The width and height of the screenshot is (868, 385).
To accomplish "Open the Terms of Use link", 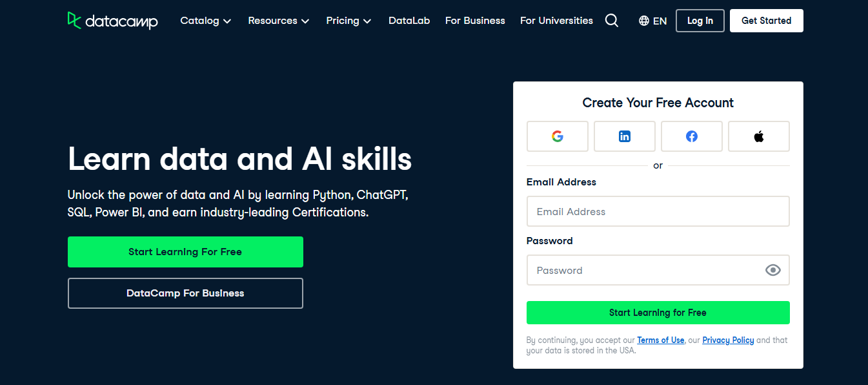I will [660, 340].
